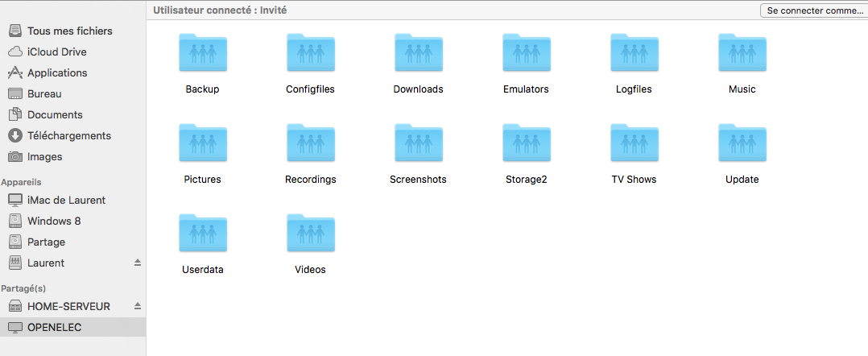Open the Logfiles shared folder icon

(634, 52)
